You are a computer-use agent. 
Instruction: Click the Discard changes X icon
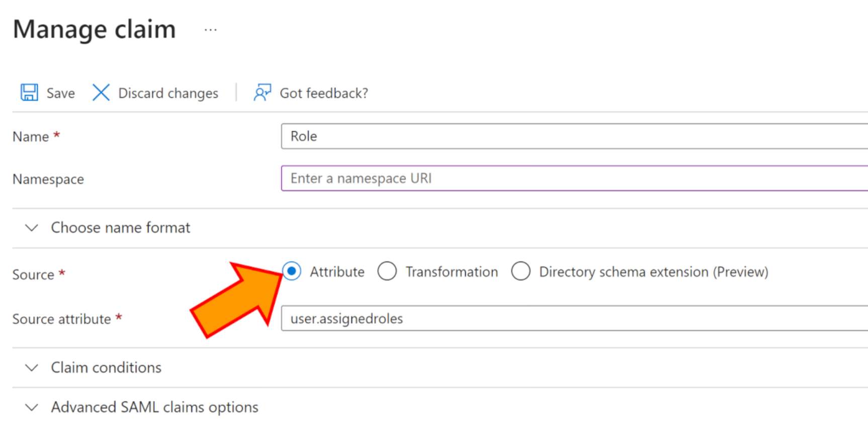click(x=101, y=93)
